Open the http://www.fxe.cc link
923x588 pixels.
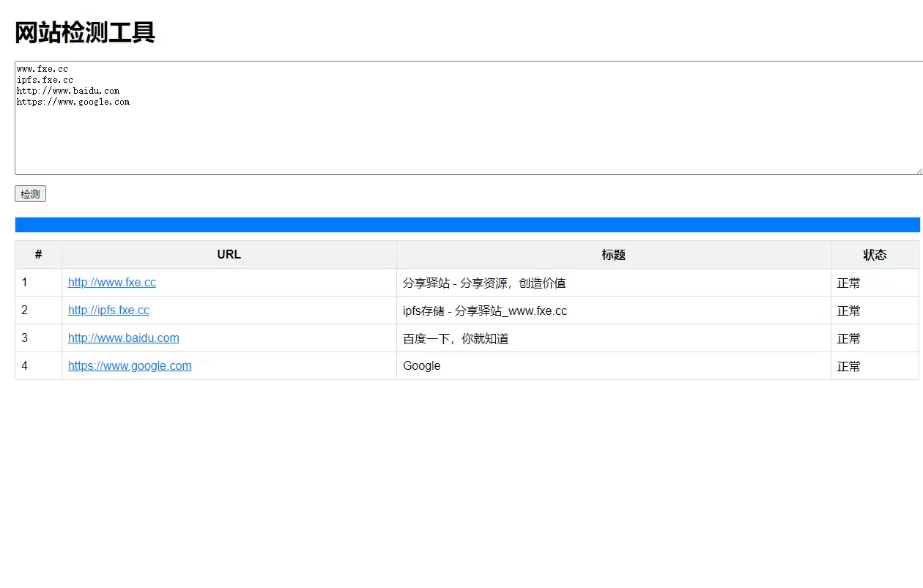coord(112,282)
